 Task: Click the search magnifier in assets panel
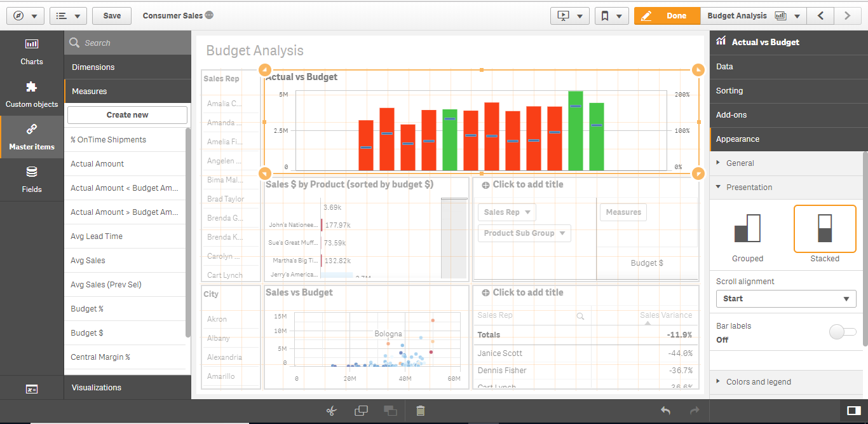(74, 43)
